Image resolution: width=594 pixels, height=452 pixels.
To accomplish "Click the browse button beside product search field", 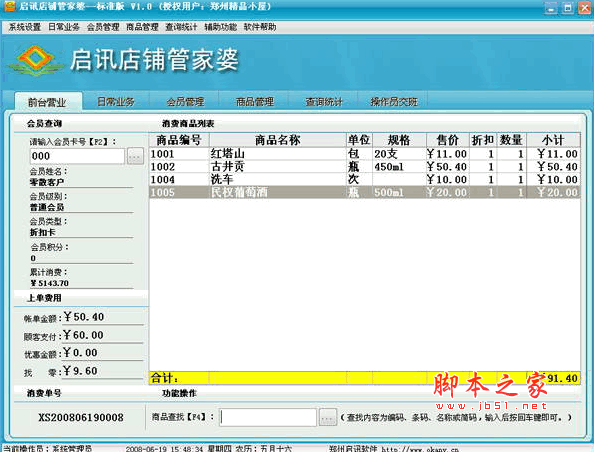I will pos(328,418).
